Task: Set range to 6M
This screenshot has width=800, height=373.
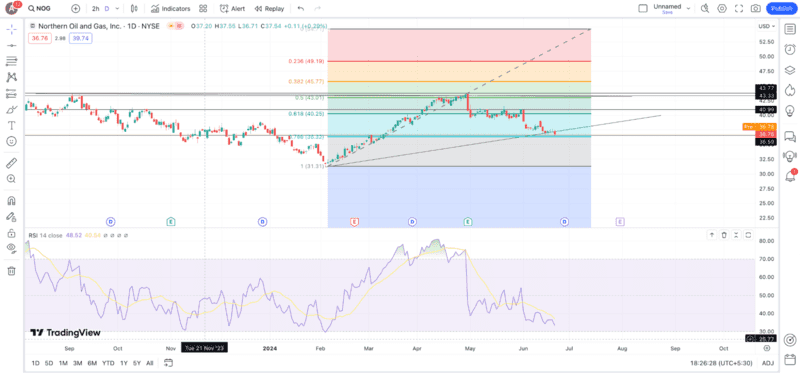Action: pyautogui.click(x=92, y=363)
